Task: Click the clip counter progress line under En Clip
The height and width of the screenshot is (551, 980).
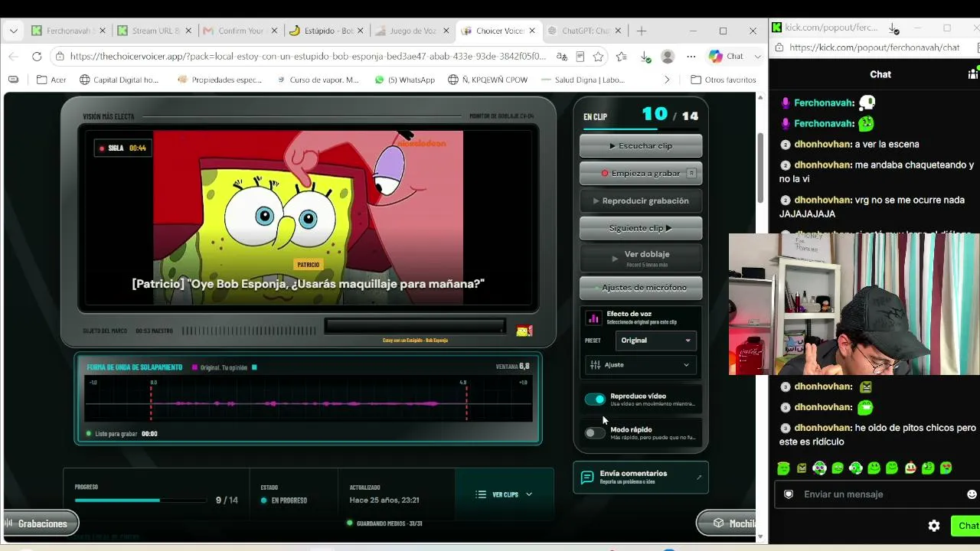Action: 641,128
